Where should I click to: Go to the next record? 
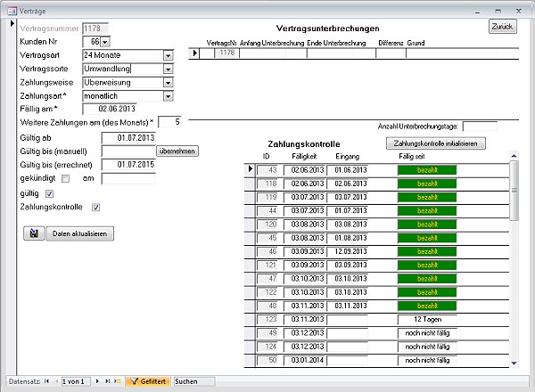(98, 381)
